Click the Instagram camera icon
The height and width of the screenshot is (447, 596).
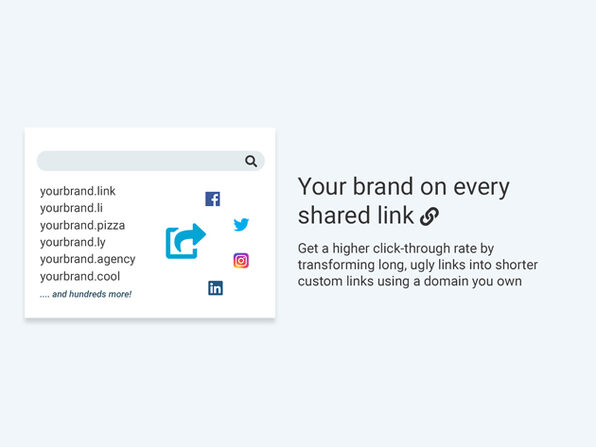(x=241, y=260)
